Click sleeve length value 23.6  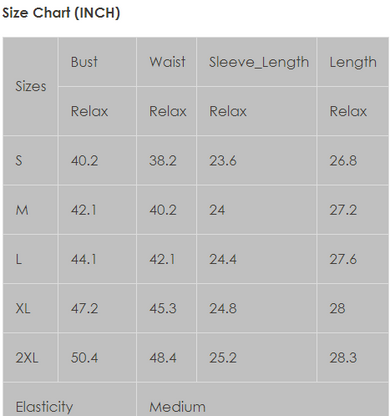223,161
